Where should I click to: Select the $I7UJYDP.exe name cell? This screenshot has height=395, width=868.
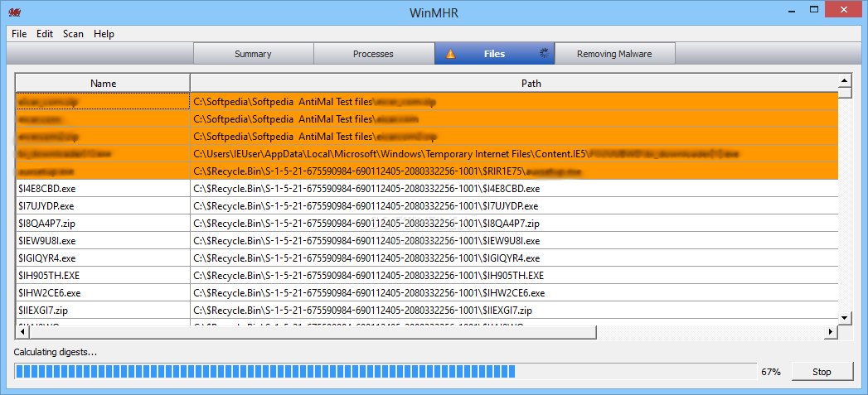click(x=103, y=206)
